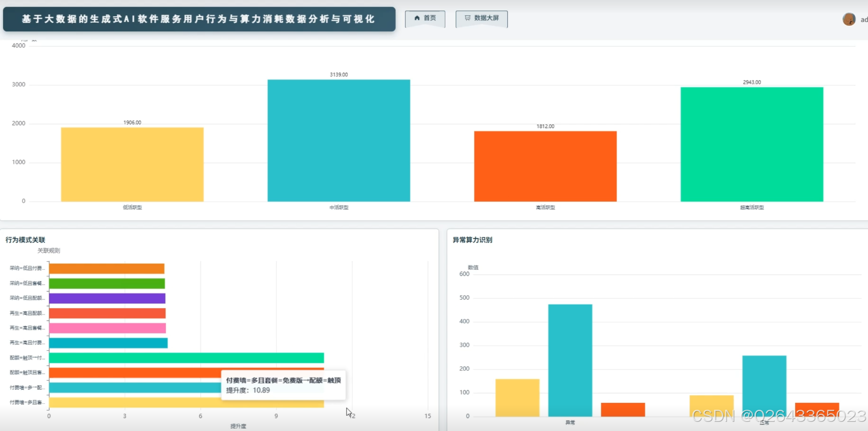Click the 2943.00 value label
This screenshot has width=868, height=431.
[x=752, y=82]
